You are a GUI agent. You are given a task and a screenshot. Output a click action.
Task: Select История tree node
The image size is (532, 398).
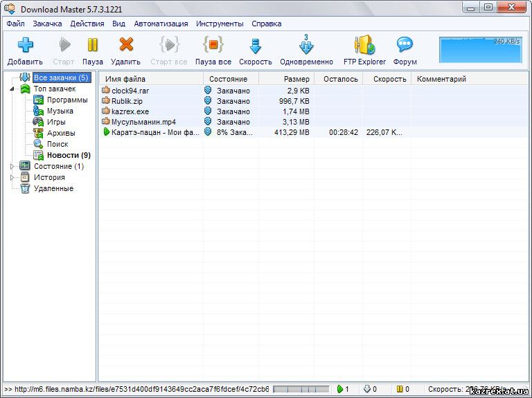pos(49,177)
